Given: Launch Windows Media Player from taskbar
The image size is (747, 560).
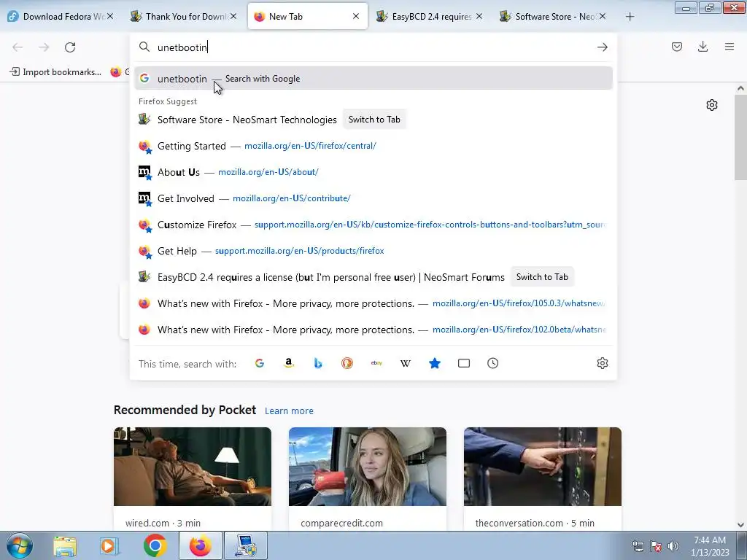Looking at the screenshot, I should (x=109, y=545).
